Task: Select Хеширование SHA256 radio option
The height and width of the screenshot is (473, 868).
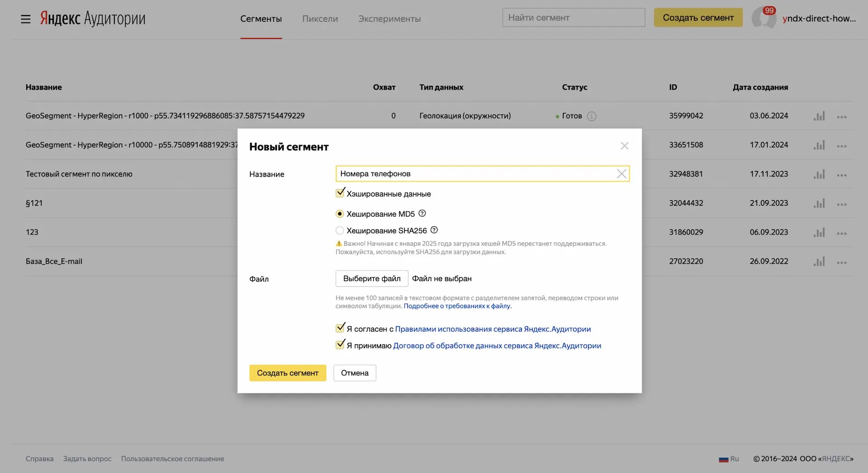Action: click(340, 230)
